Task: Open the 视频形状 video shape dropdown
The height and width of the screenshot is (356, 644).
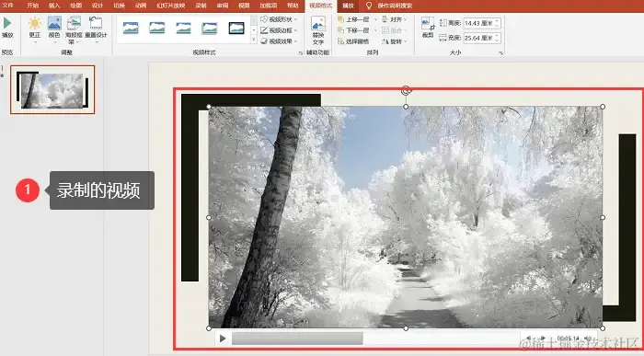Action: click(x=279, y=19)
